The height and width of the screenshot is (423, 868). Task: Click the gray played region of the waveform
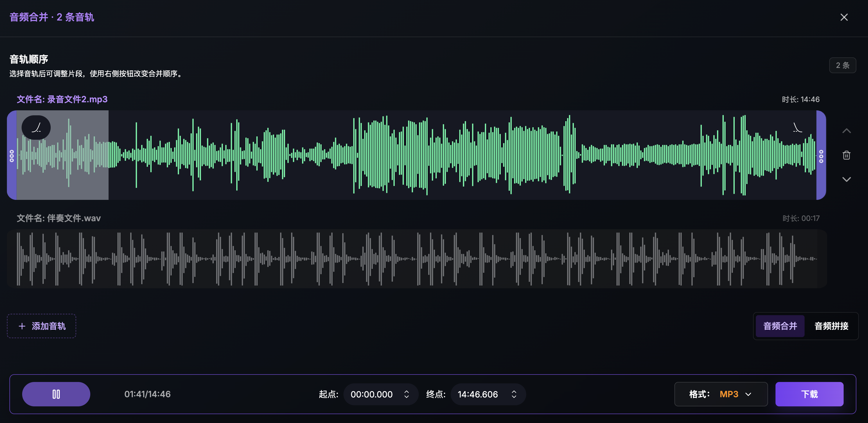[x=63, y=155]
